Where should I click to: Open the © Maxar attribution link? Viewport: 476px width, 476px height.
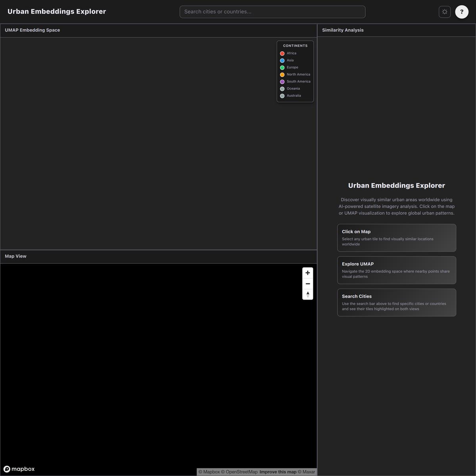point(307,472)
